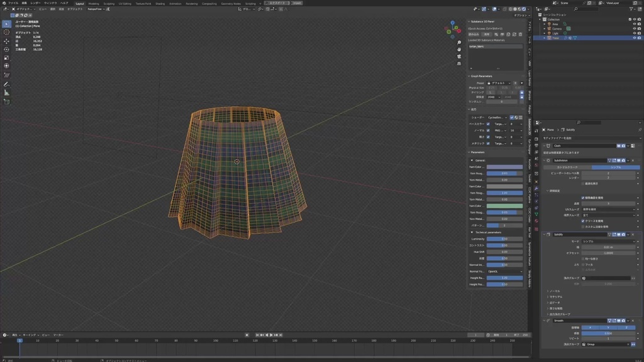Select the カトマルクラーク subdivision type button

pyautogui.click(x=567, y=167)
